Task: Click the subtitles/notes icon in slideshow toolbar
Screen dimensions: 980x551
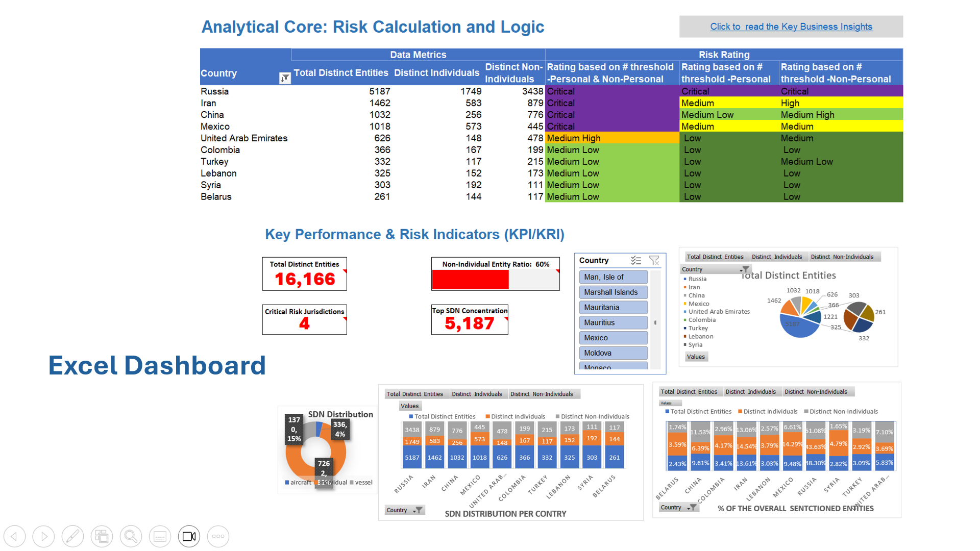Action: tap(160, 536)
